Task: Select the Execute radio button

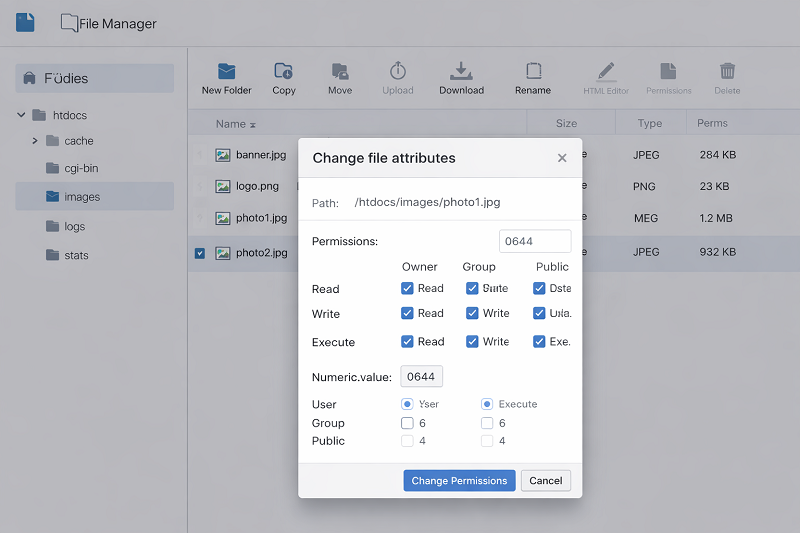Action: point(487,404)
